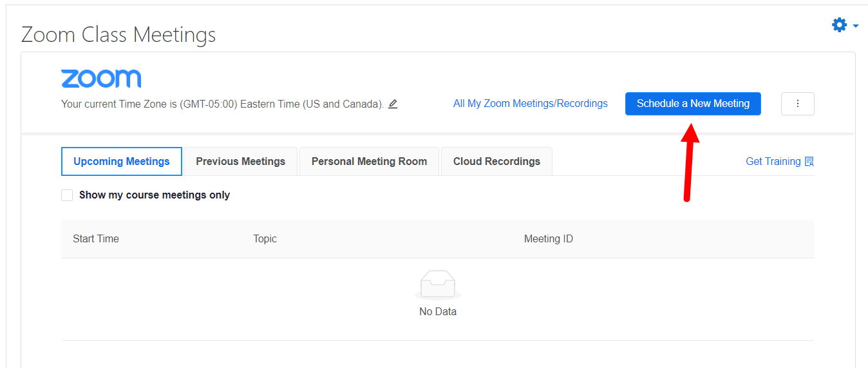Click Schedule a New Meeting
Viewport: 868px width, 368px height.
point(693,104)
